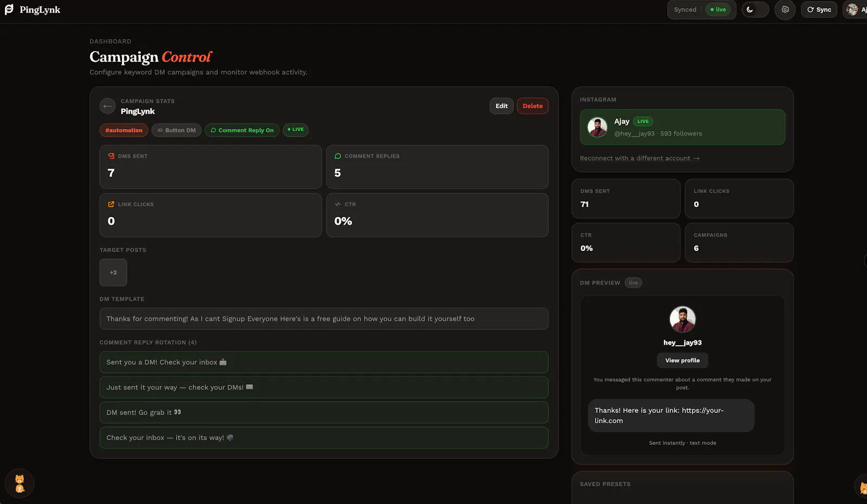The height and width of the screenshot is (504, 867).
Task: Delete the PingLynk campaign
Action: click(x=533, y=106)
